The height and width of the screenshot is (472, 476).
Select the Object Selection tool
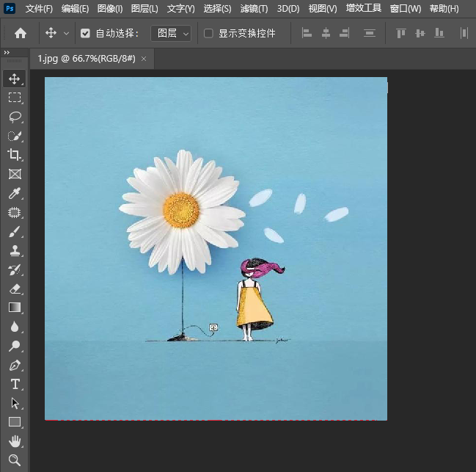(14, 212)
